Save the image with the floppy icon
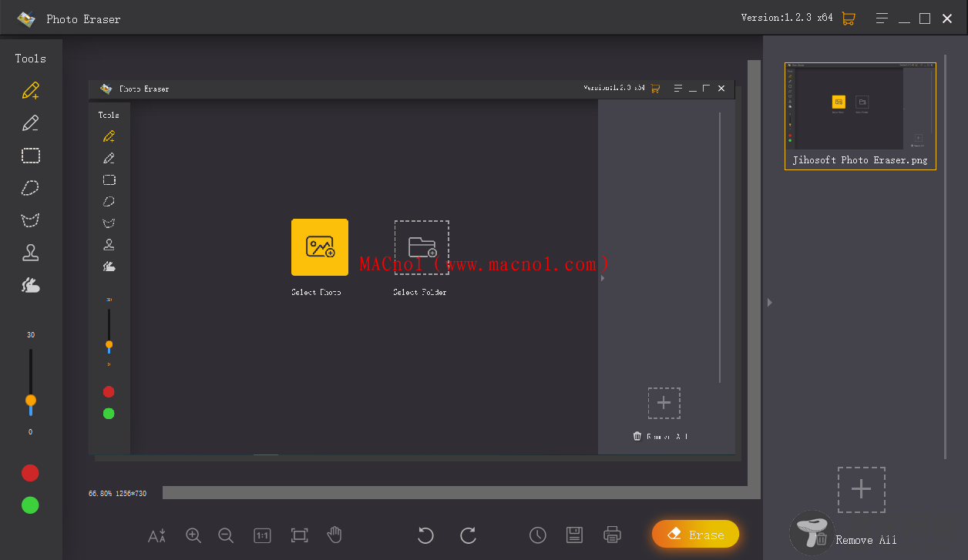This screenshot has width=968, height=560. pos(574,535)
